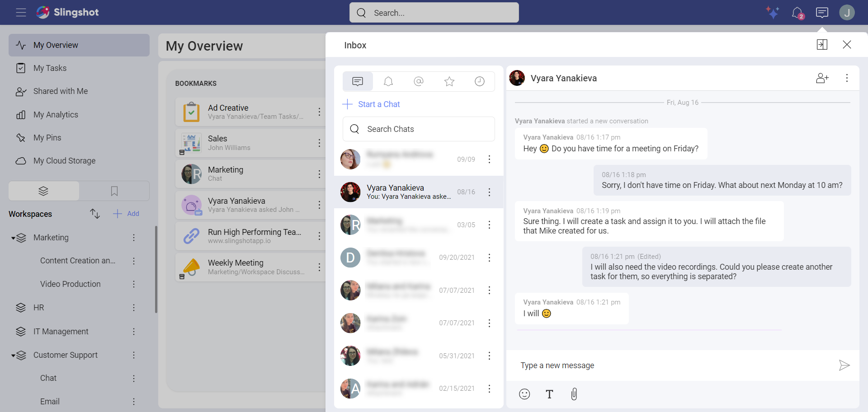Open options for Video Production

point(134,284)
